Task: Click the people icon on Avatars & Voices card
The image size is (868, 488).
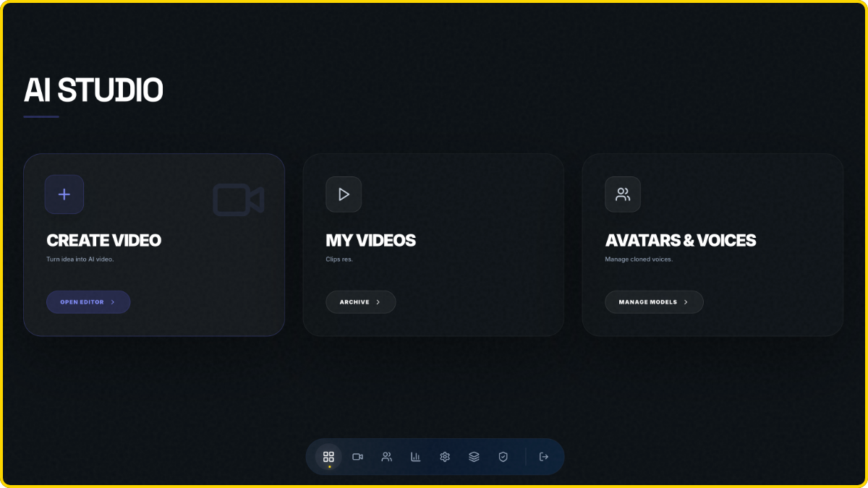Action: coord(622,194)
